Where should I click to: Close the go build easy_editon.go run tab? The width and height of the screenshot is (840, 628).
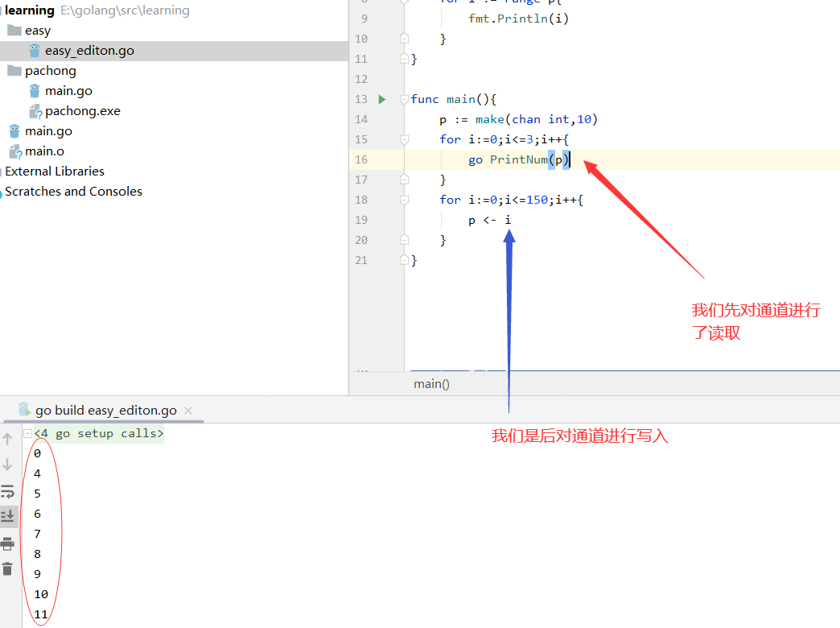188,411
